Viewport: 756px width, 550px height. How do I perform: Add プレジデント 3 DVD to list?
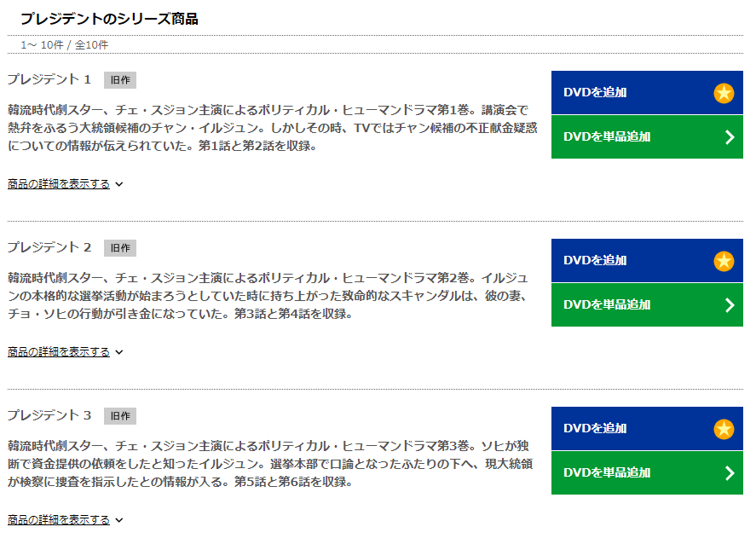pyautogui.click(x=647, y=428)
